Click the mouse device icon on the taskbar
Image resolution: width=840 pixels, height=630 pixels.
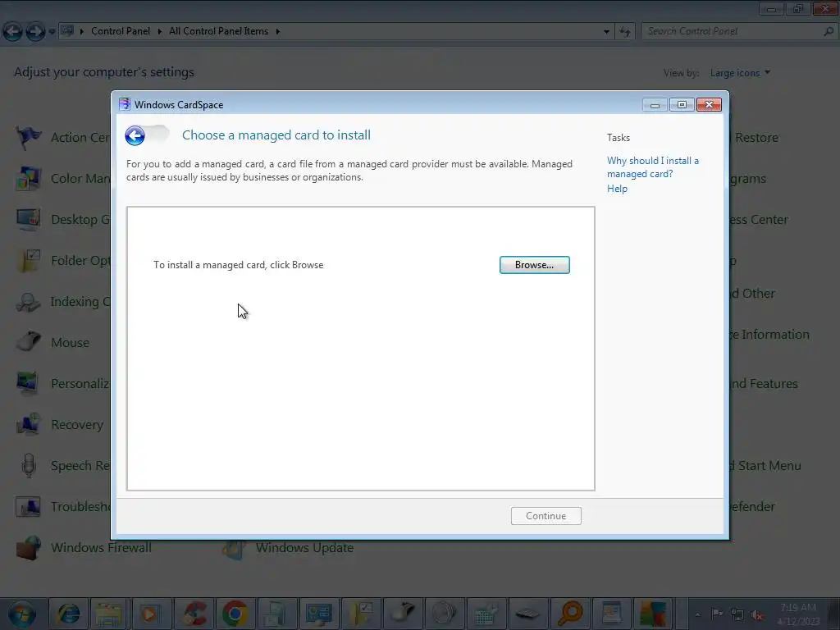(x=403, y=614)
